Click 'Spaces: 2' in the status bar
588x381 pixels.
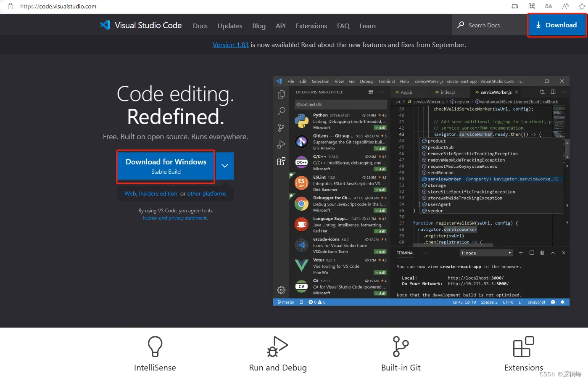point(489,302)
